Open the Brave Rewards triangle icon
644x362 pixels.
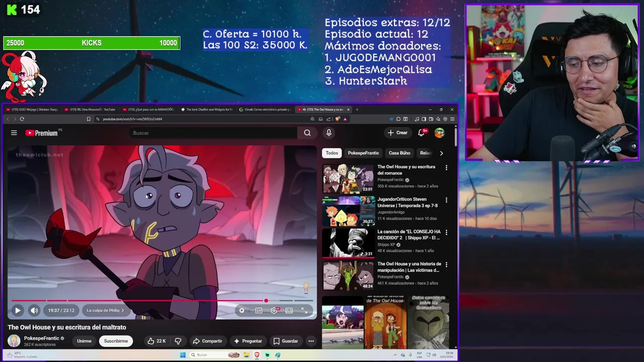(345, 119)
